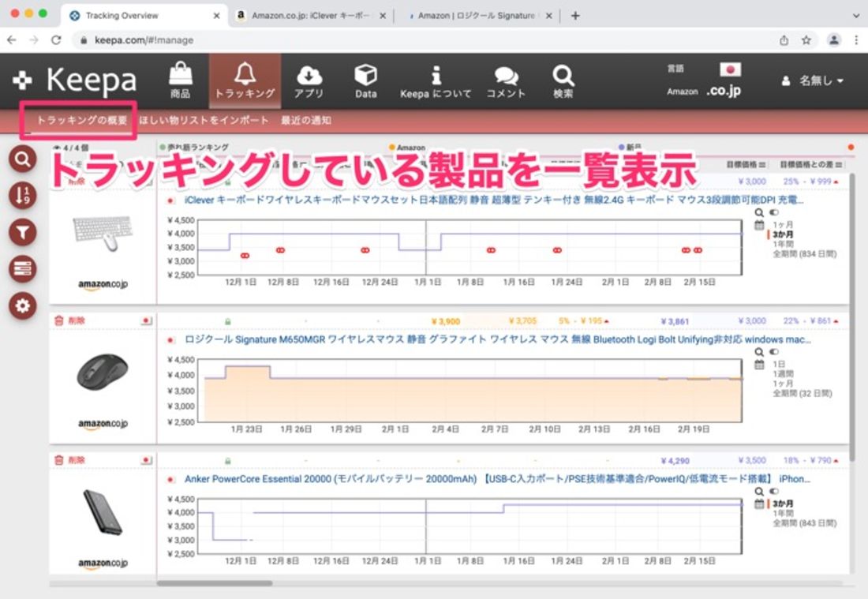Open the 商品 shopping bag section
868x599 pixels.
[x=181, y=80]
